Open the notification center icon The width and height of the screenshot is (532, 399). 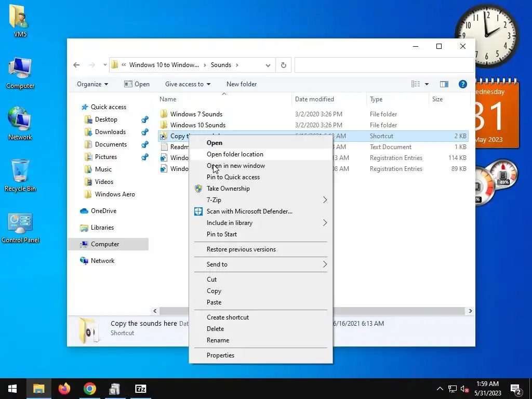tap(516, 389)
